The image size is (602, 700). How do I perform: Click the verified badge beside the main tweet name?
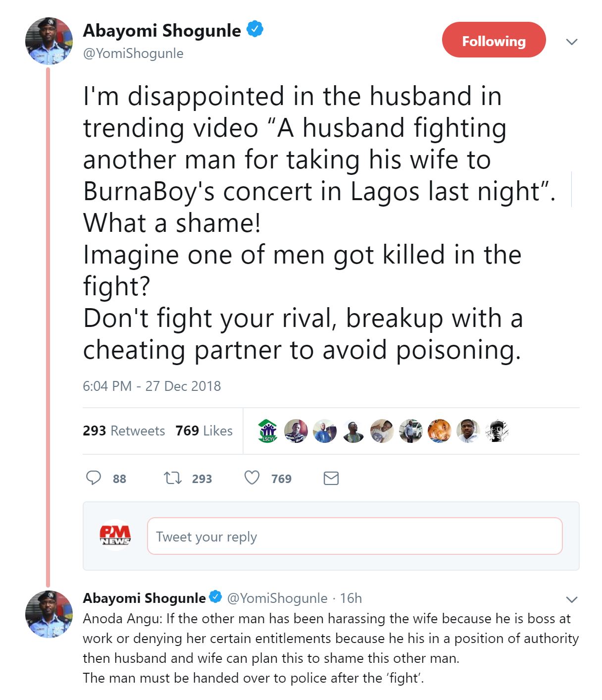255,30
